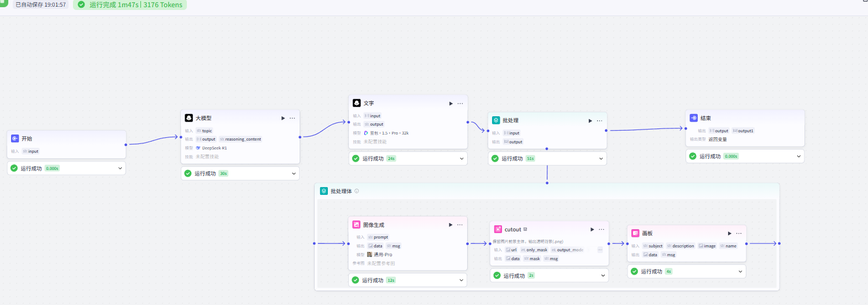
Task: Click the info icon beside 批处理体 title
Action: coord(357,191)
